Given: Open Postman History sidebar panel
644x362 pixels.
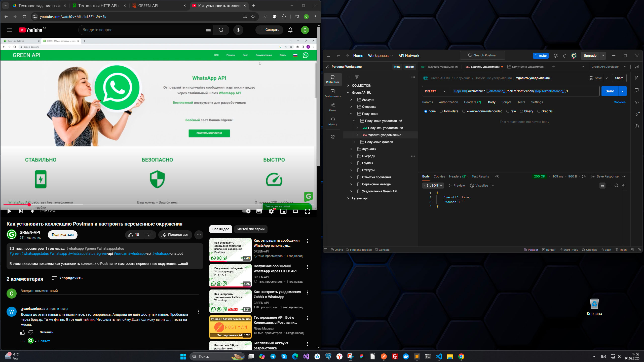Looking at the screenshot, I should 332,121.
